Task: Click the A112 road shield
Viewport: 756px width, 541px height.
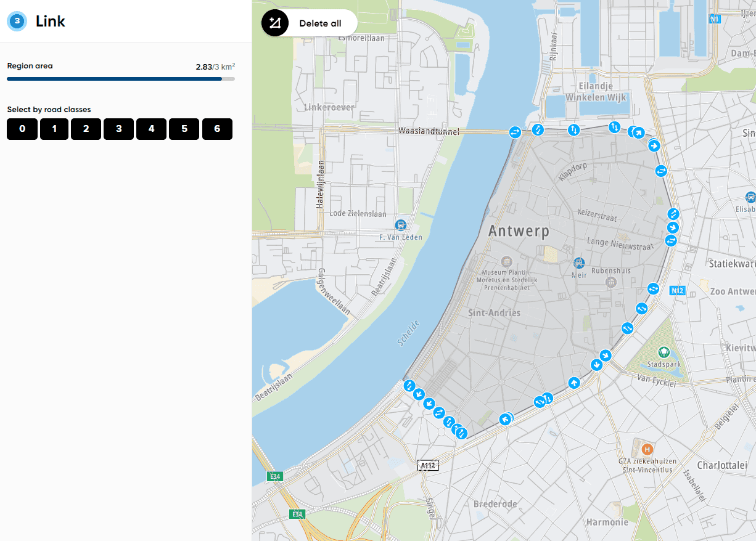Action: (428, 465)
